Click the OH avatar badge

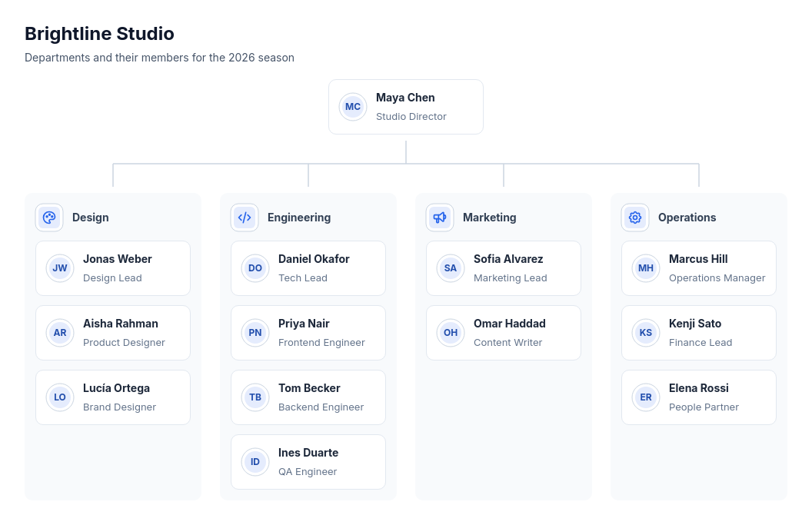click(451, 333)
